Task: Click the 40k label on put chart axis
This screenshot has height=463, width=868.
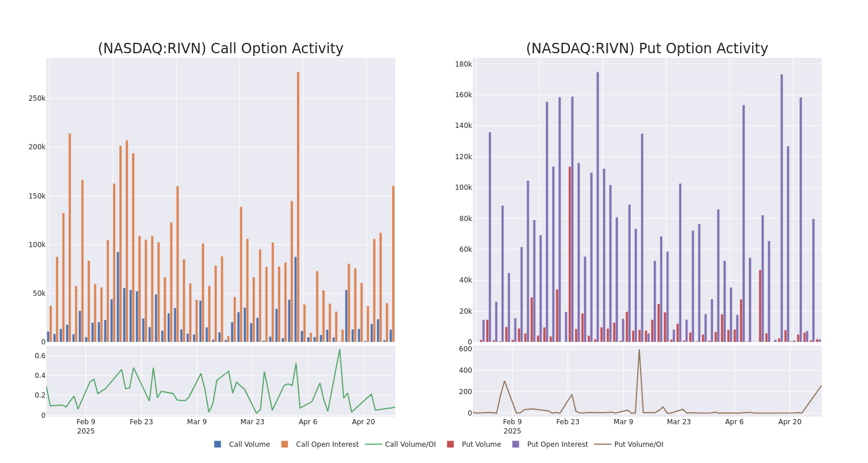Action: [465, 280]
